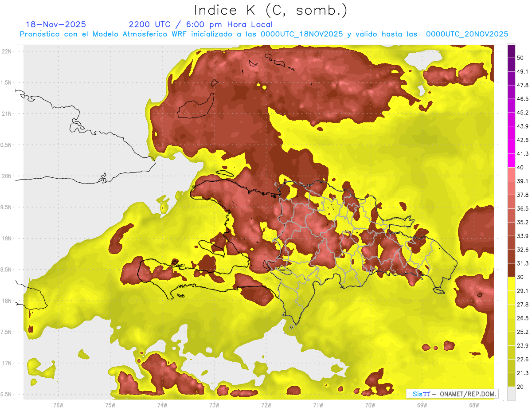Select the '35.2' colorbar label
The height and width of the screenshot is (411, 532).
point(523,222)
